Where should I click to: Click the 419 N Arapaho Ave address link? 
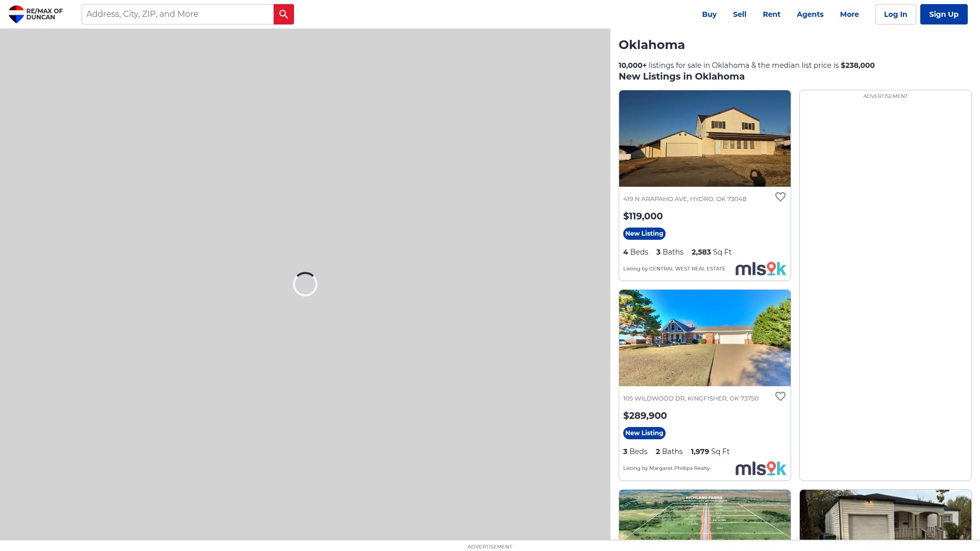tap(684, 199)
